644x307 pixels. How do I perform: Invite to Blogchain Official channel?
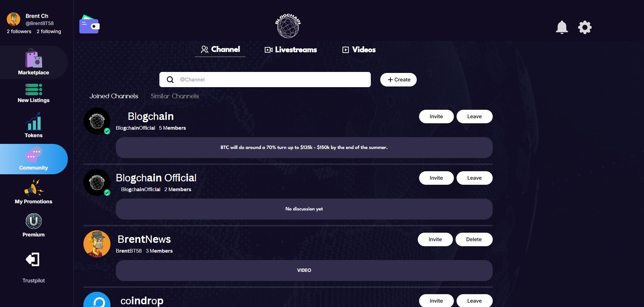[436, 178]
